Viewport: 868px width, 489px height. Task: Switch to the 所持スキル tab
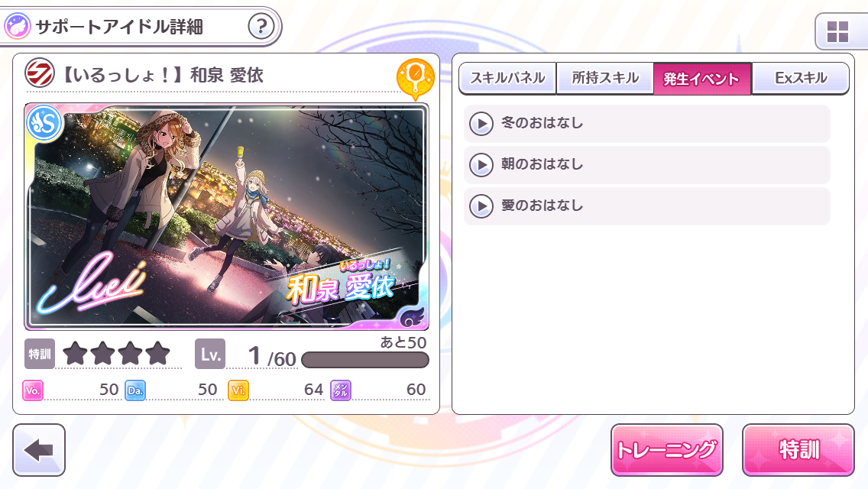point(605,78)
